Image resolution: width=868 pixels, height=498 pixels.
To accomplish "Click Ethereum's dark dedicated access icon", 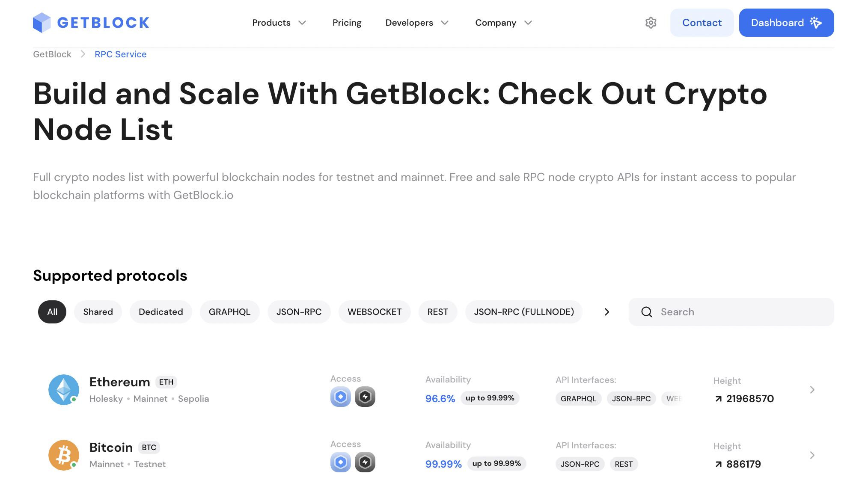I will 365,397.
